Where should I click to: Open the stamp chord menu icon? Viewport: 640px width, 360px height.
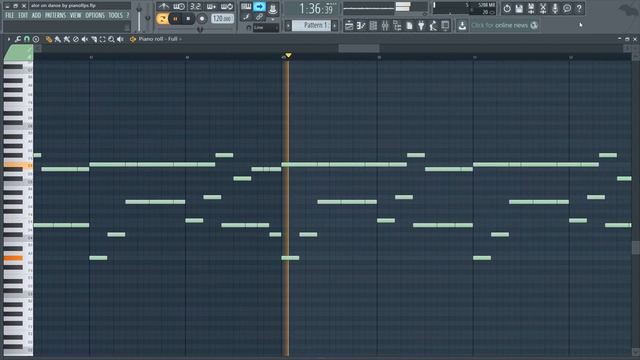click(36, 39)
